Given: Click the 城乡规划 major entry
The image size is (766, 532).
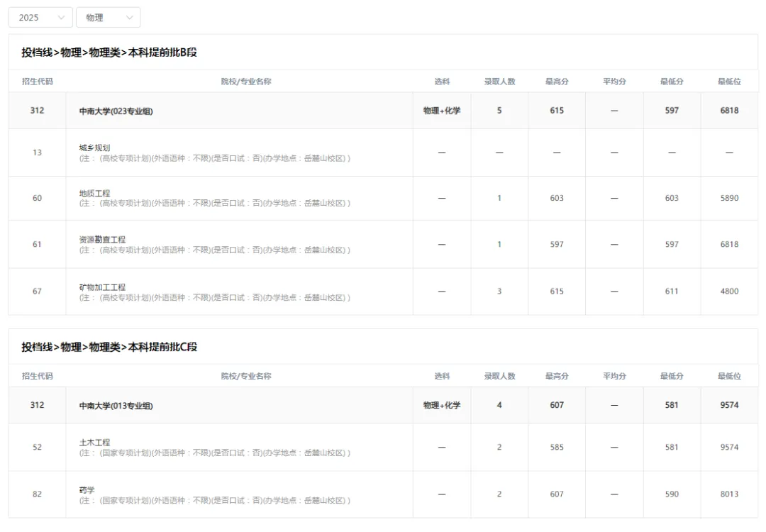Looking at the screenshot, I should pyautogui.click(x=94, y=148).
